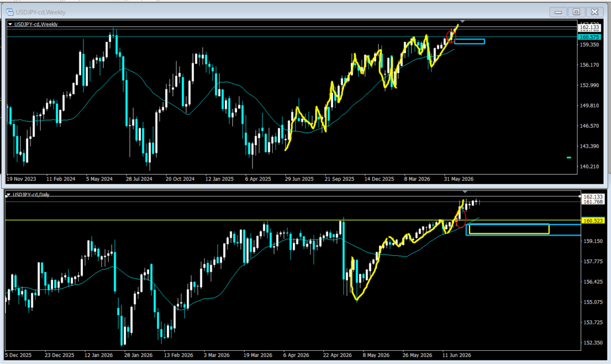
Task: Click the 28 Jul 2024 date on Weekly time axis
Action: pyautogui.click(x=139, y=179)
